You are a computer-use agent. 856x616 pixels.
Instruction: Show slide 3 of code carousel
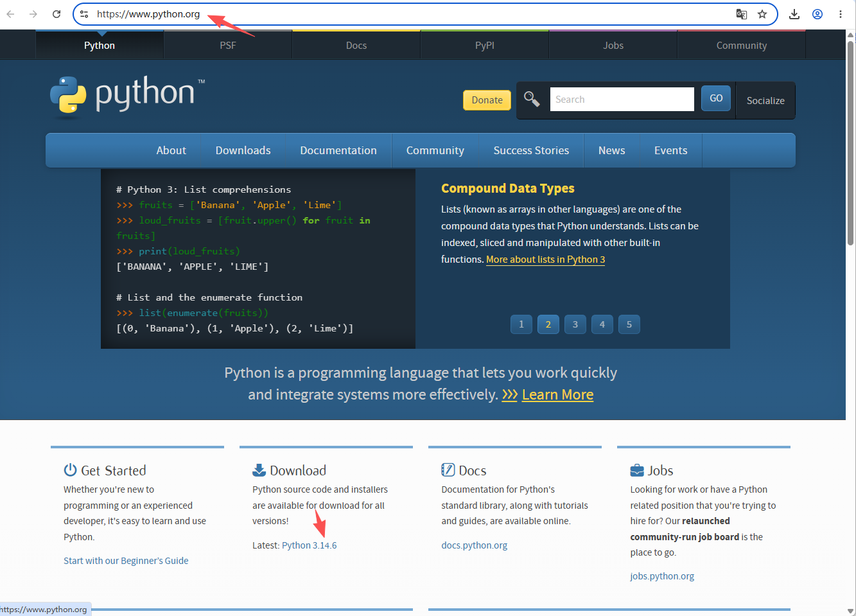click(575, 324)
